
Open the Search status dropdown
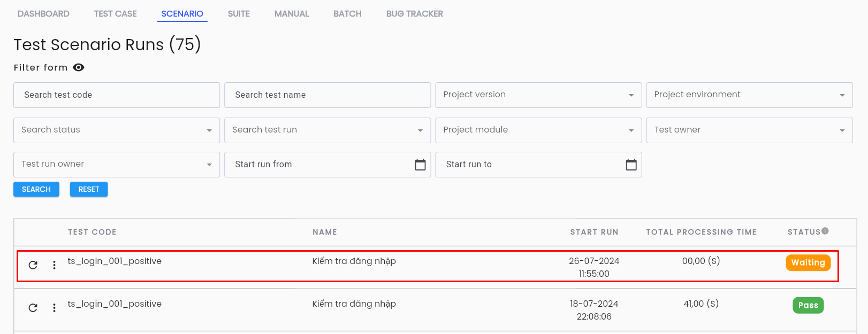(117, 130)
